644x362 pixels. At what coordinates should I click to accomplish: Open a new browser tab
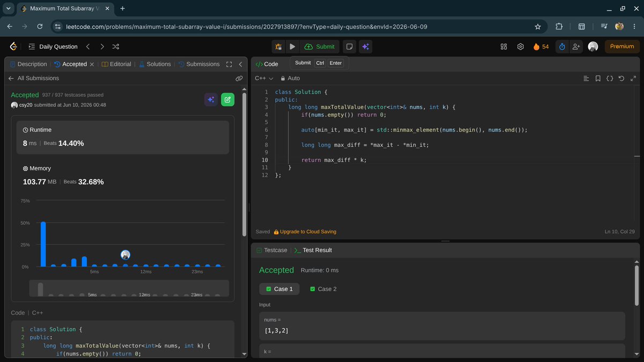click(x=122, y=9)
